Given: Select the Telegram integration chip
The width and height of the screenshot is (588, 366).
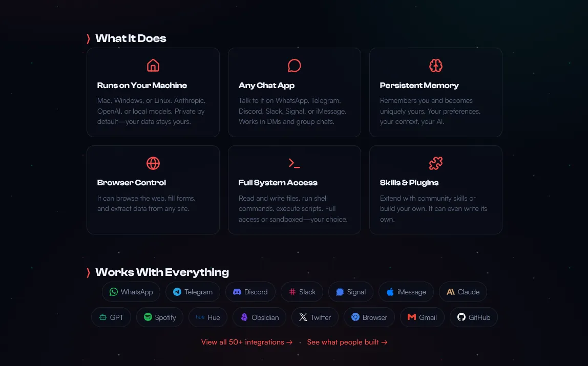Looking at the screenshot, I should [x=193, y=292].
